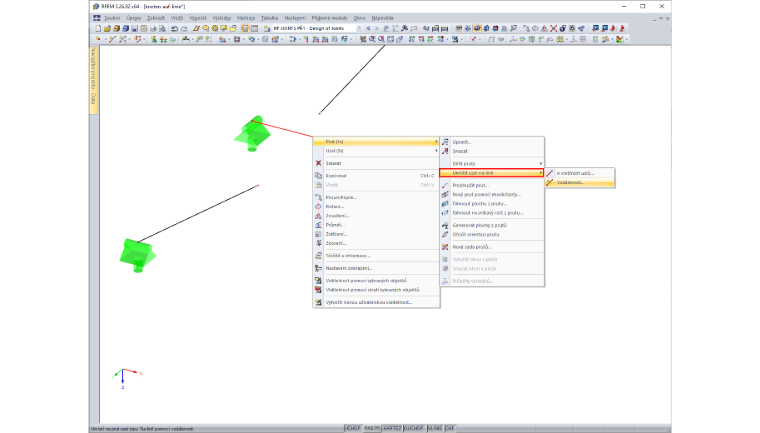Open the Výsledky menu
The width and height of the screenshot is (760, 433).
point(222,18)
